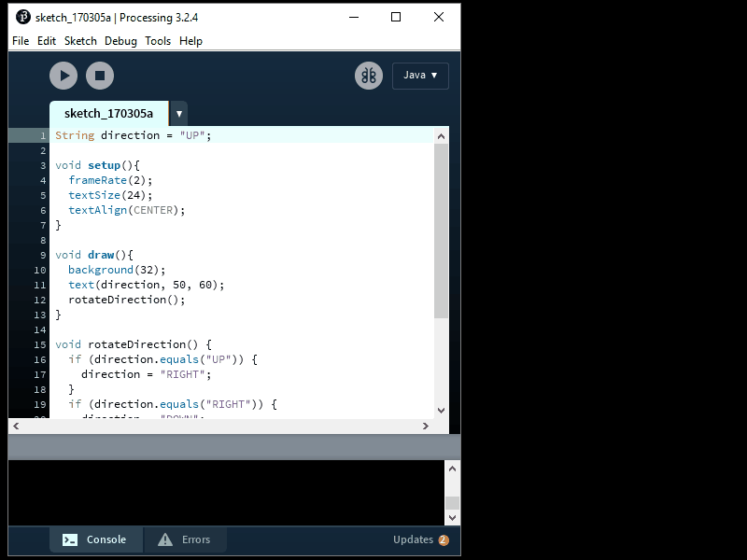The height and width of the screenshot is (560, 747).
Task: Switch to the Console panel
Action: point(96,539)
